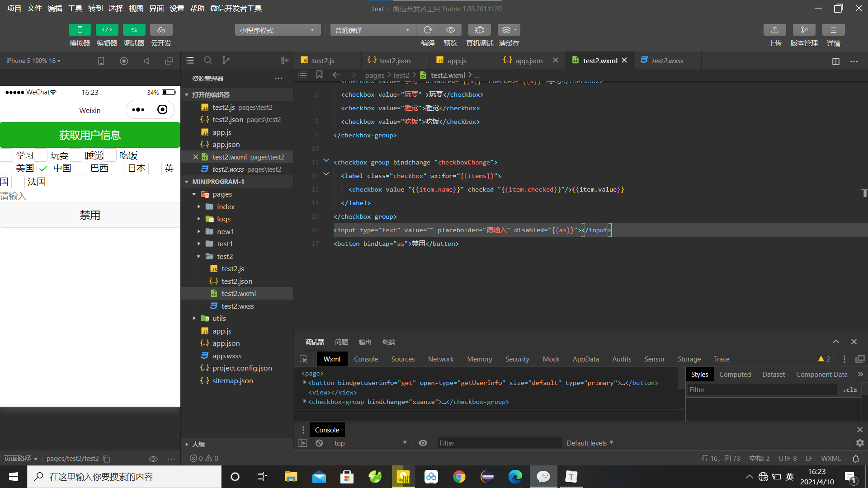Switch to the test2.js editor tab

click(x=323, y=61)
